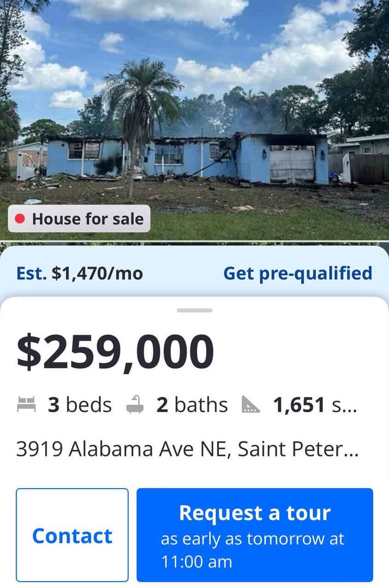
Task: Click the red status dot
Action: [20, 219]
